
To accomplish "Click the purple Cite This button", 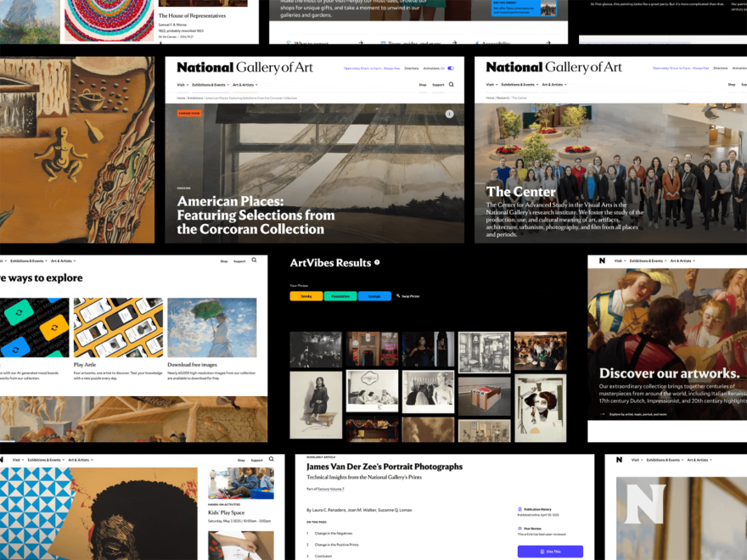I will click(550, 552).
